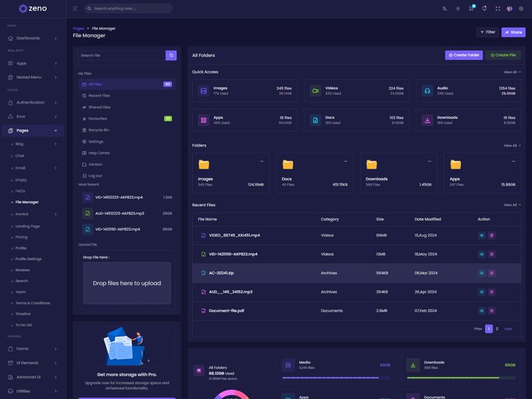Open the language translation icon
The image size is (532, 399).
(444, 9)
